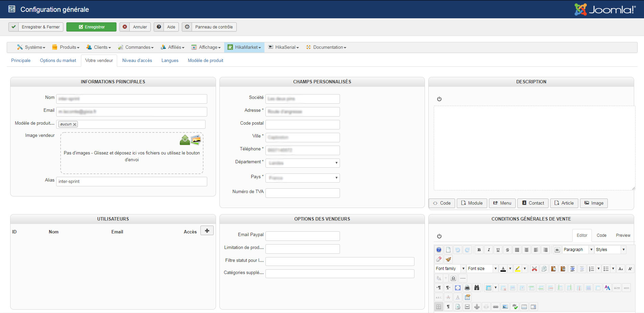
Task: Toggle fullscreen mode in the editor
Action: coord(458,288)
